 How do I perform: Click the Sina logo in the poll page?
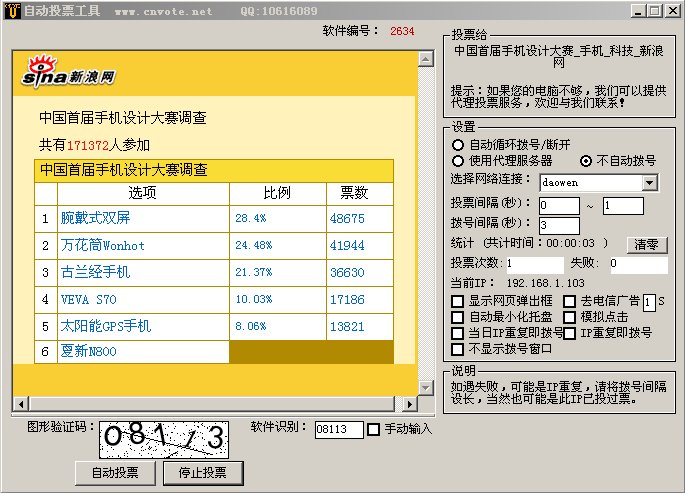click(x=69, y=74)
